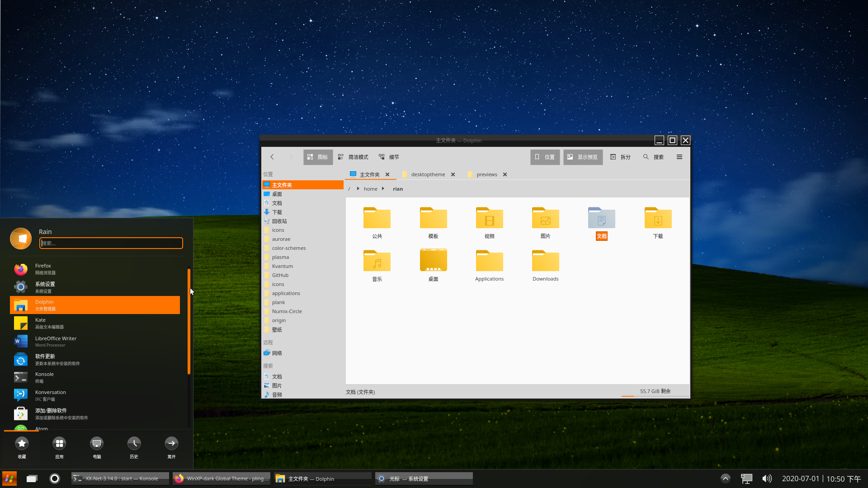
Task: Switch Dolphin to details view mode
Action: 389,157
